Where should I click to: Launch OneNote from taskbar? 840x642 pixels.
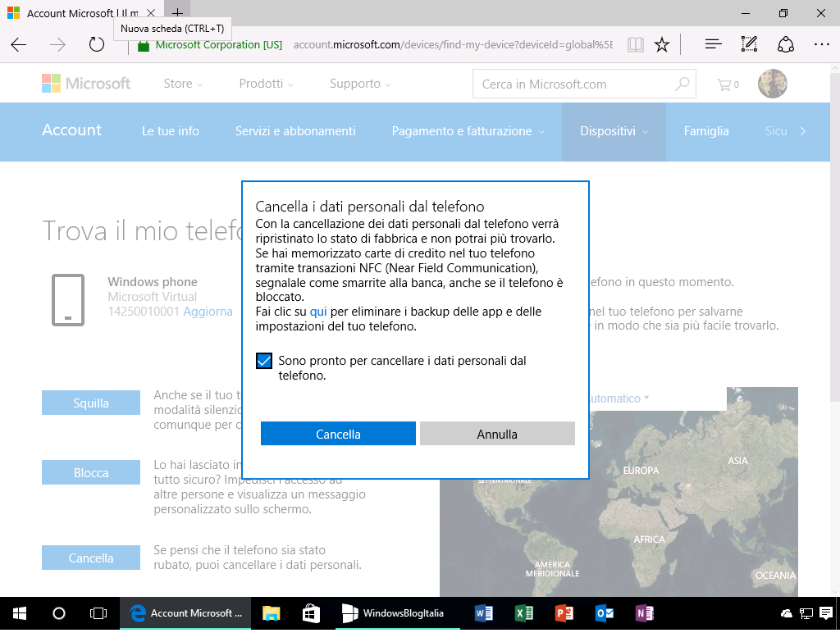[645, 613]
